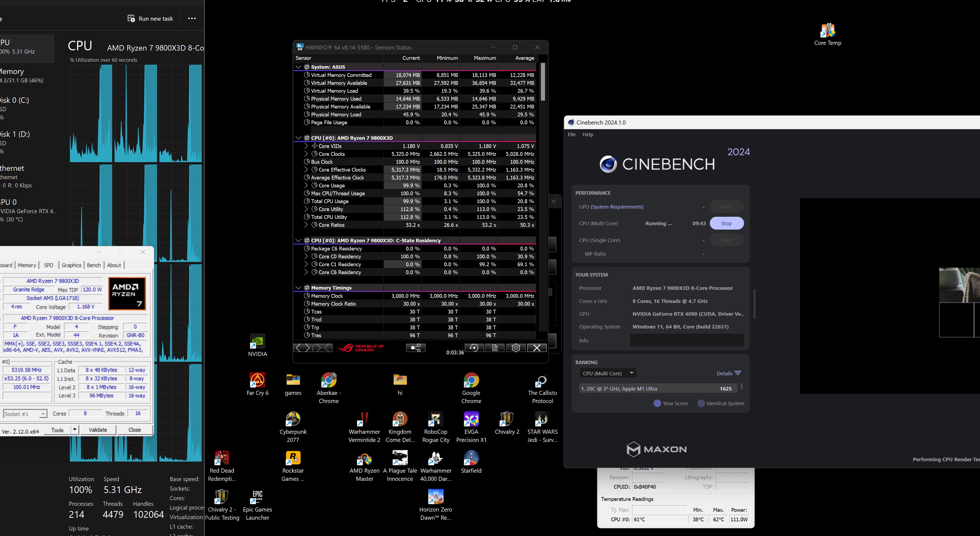Stop the Cinebench CPU Multi Core test
Viewport: 980px width, 536px height.
tap(726, 224)
